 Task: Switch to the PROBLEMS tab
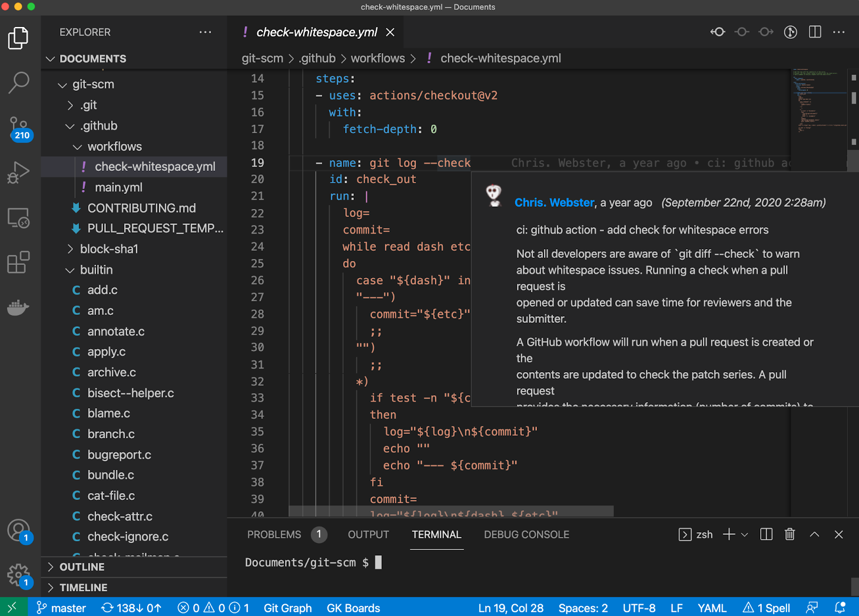(274, 534)
